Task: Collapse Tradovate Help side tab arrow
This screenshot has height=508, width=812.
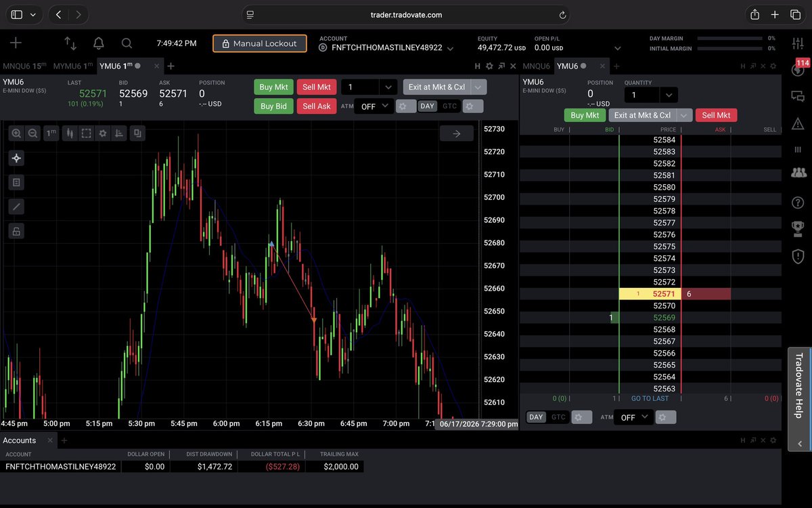Action: tap(800, 444)
